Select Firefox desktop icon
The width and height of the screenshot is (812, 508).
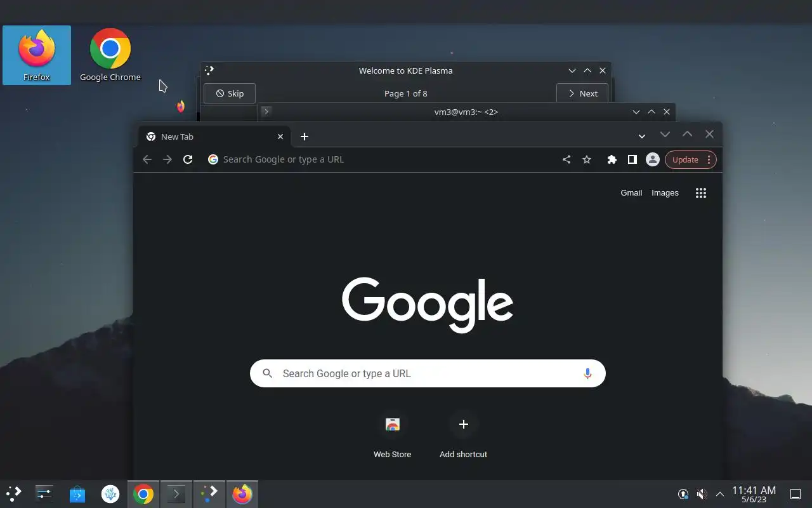[37, 55]
